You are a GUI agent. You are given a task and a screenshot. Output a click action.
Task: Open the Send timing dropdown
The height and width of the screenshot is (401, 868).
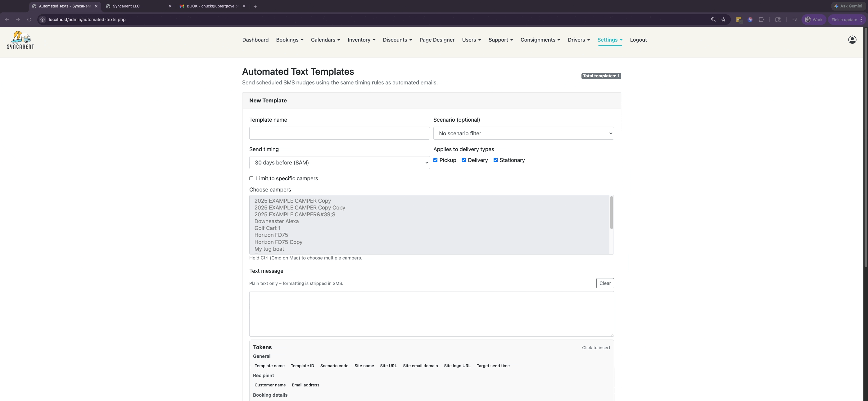pyautogui.click(x=339, y=162)
